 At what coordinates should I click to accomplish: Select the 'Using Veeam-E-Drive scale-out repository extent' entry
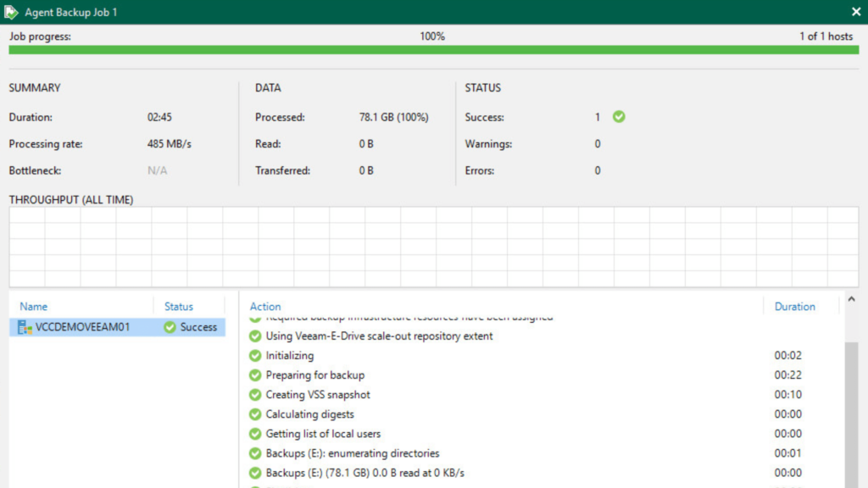pyautogui.click(x=379, y=335)
